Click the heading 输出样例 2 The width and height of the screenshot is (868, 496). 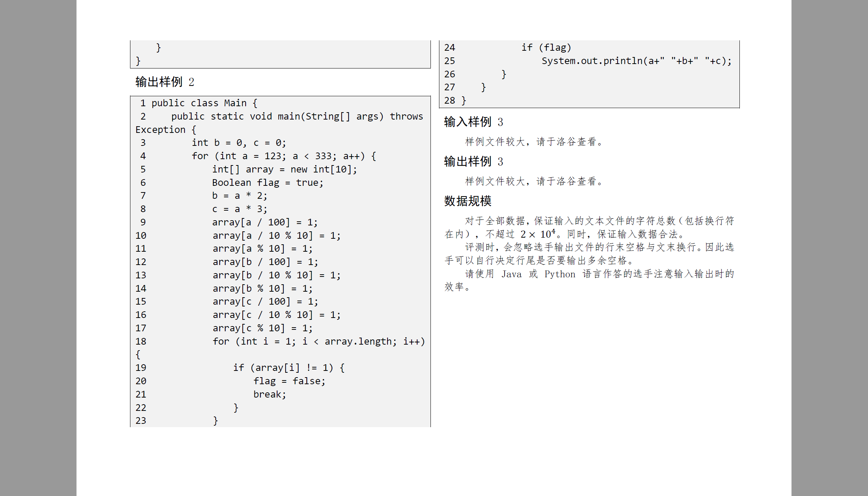click(164, 82)
